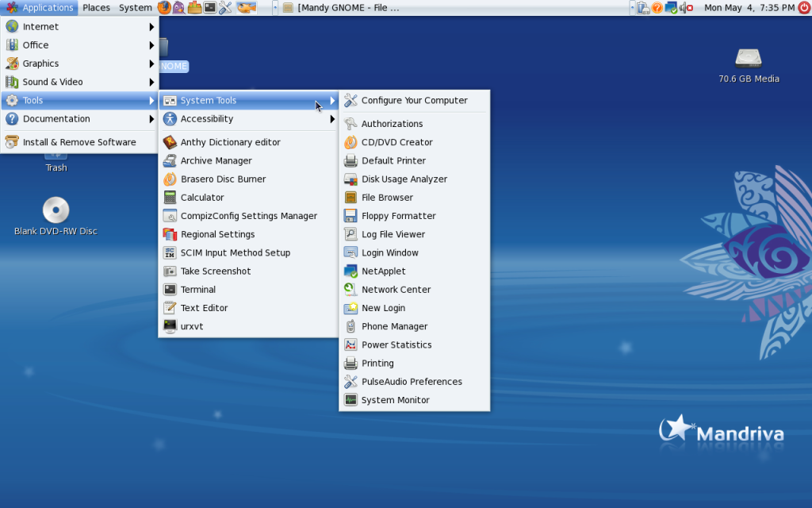Launch Terminal from Tools menu
Viewport: 812px width, 508px height.
pyautogui.click(x=248, y=290)
